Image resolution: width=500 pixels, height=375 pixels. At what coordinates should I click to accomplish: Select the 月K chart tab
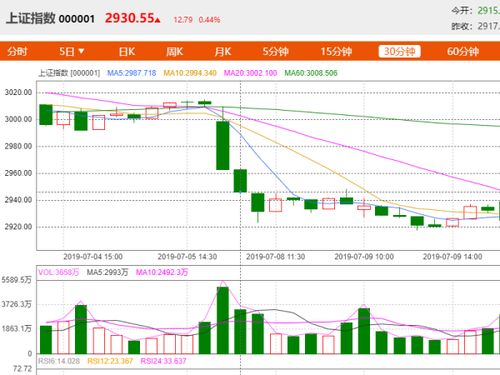223,52
